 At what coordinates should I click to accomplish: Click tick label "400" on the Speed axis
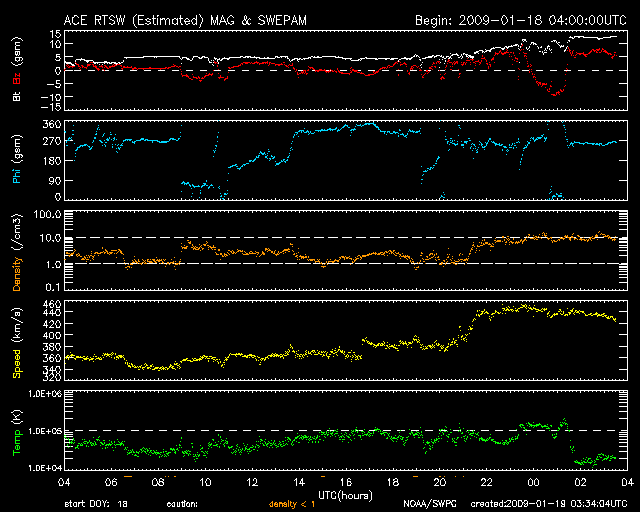click(52, 336)
